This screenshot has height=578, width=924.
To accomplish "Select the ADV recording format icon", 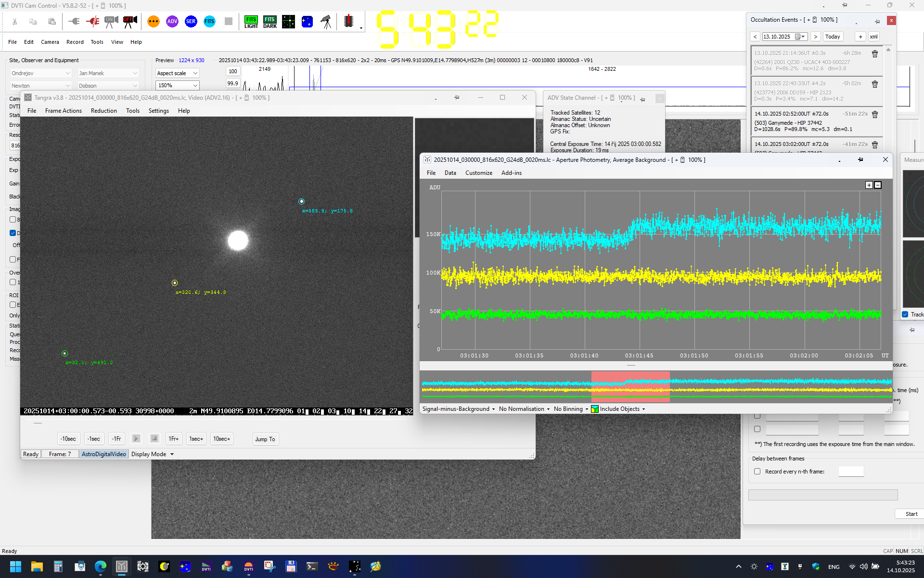I will point(172,21).
